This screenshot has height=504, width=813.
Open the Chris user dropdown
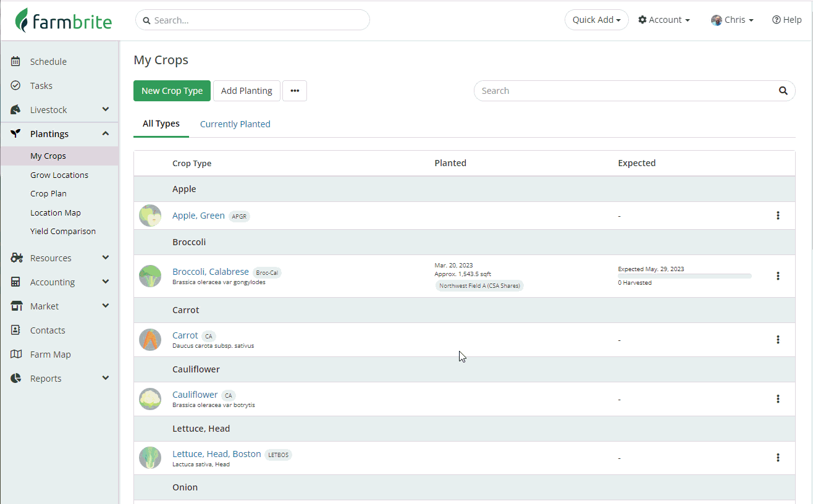tap(733, 20)
